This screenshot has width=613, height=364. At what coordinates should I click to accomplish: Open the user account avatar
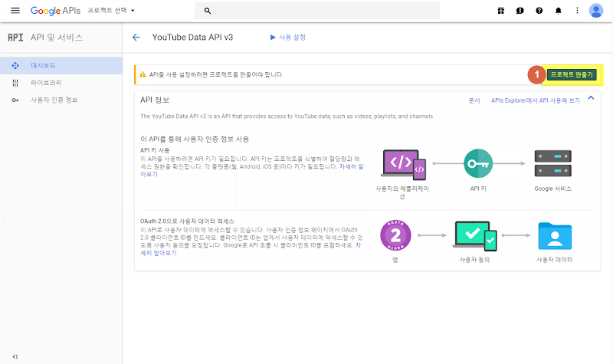596,11
